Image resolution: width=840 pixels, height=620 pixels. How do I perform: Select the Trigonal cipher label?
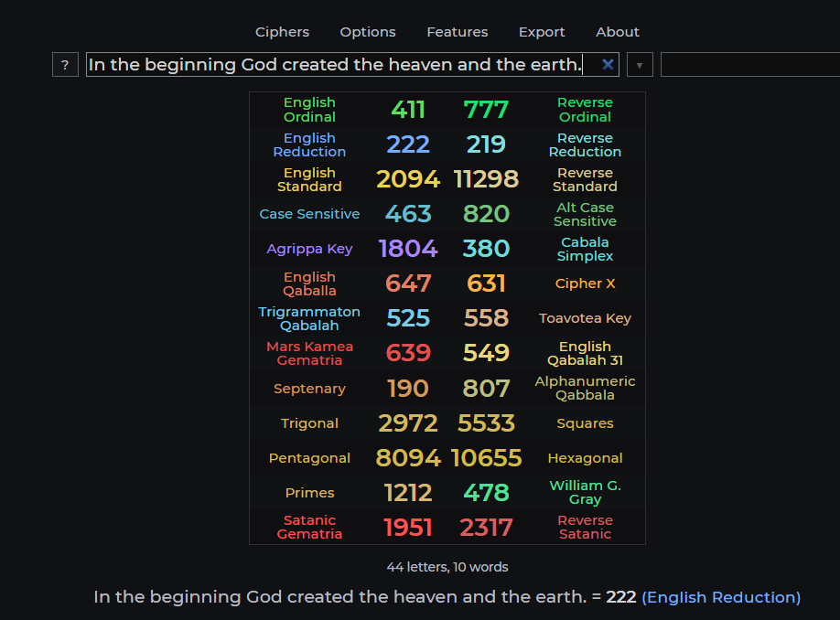click(309, 423)
